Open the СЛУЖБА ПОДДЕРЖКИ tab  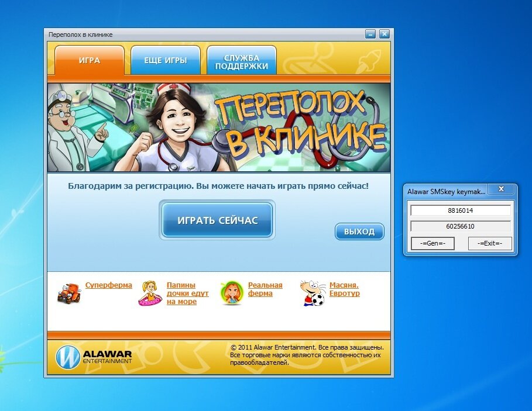(242, 60)
